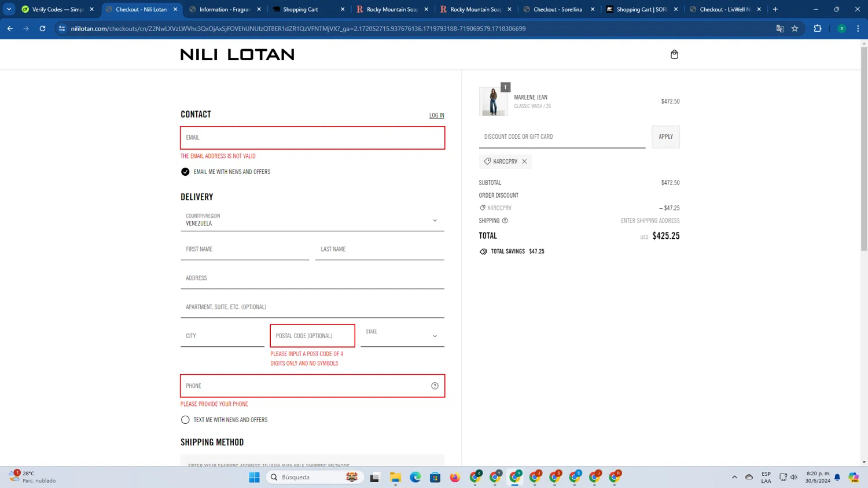868x488 pixels.
Task: Click the Email input field
Action: pyautogui.click(x=312, y=138)
